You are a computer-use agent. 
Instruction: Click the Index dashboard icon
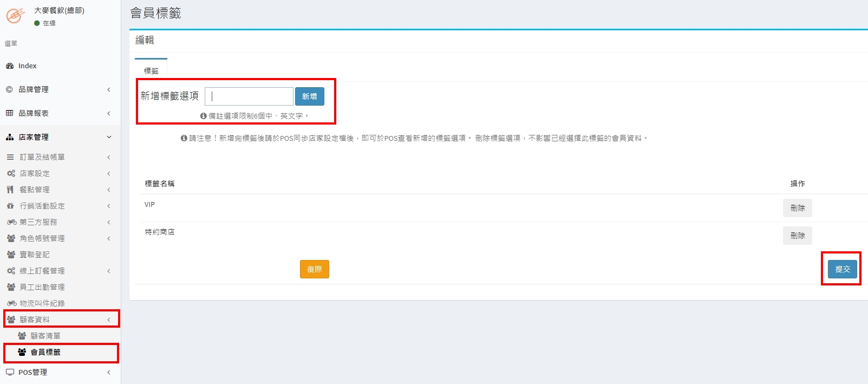(x=10, y=66)
